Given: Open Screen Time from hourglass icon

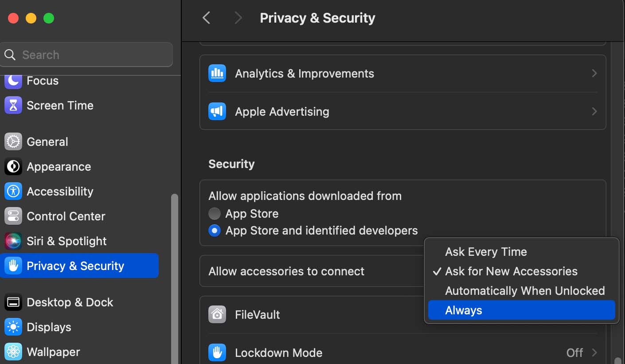Looking at the screenshot, I should point(13,106).
